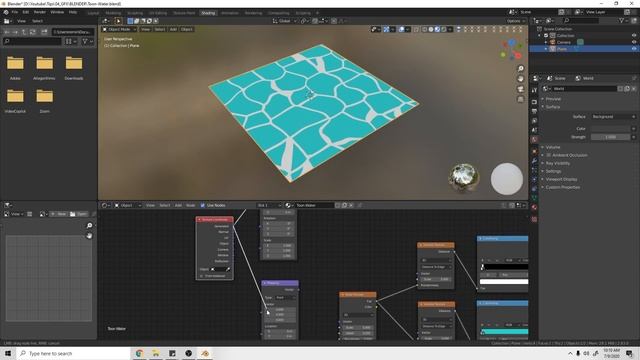Open the Object properties tab icon
The width and height of the screenshot is (640, 360).
click(x=534, y=151)
